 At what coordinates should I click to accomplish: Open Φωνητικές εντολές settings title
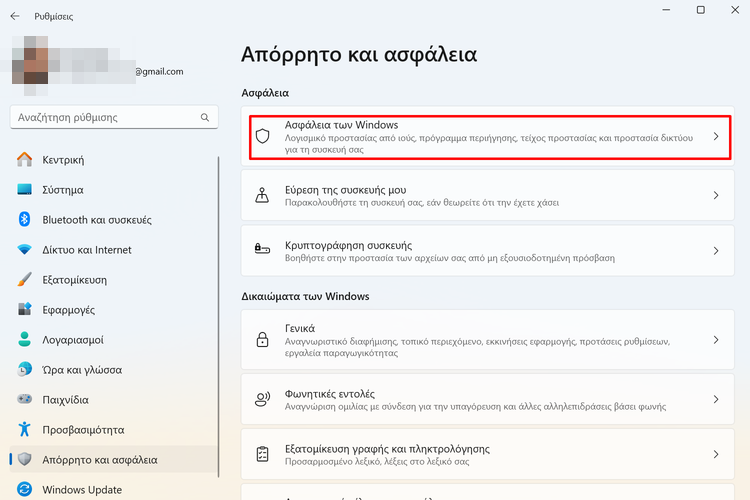click(x=330, y=394)
